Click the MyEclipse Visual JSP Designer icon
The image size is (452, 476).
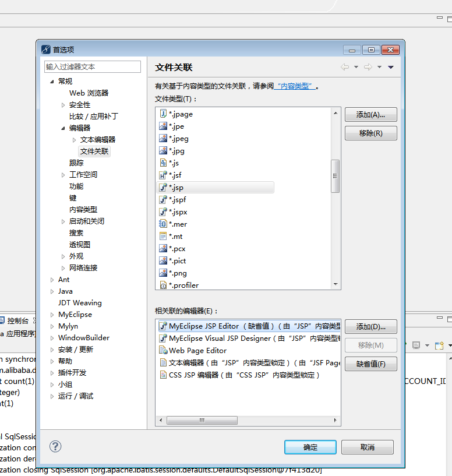click(x=163, y=338)
